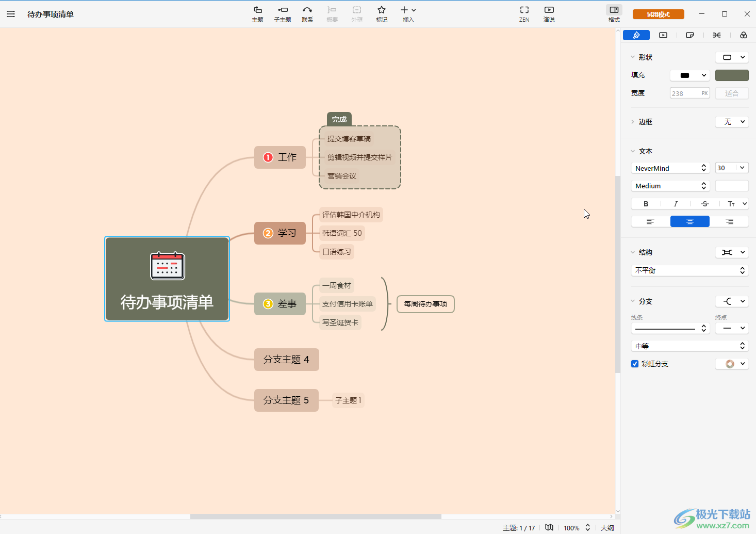Open the 插入 insert menu
The height and width of the screenshot is (534, 756).
(408, 14)
